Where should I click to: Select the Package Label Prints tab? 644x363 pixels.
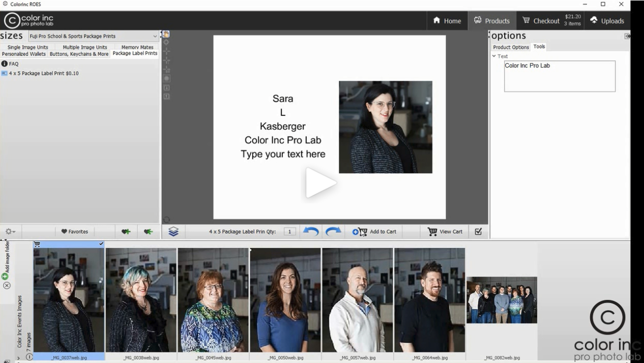pyautogui.click(x=135, y=53)
